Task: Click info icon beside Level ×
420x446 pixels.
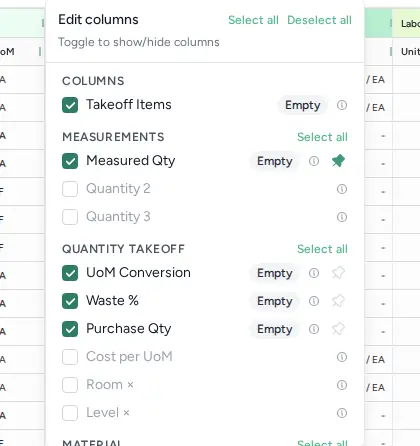Action: (x=342, y=413)
